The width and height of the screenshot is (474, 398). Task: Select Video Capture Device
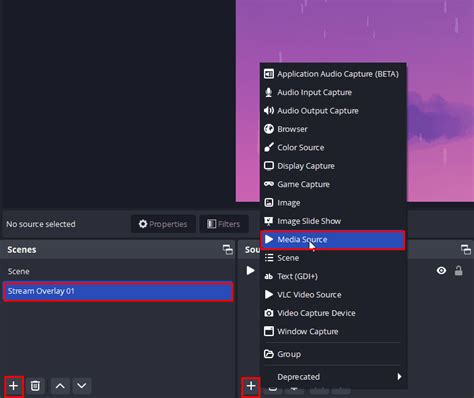pyautogui.click(x=333, y=313)
